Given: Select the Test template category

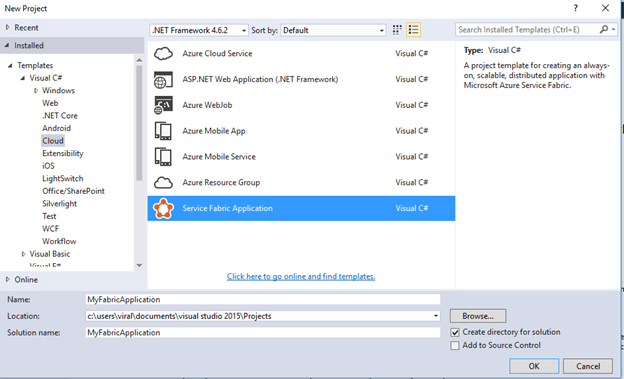Looking at the screenshot, I should tap(49, 216).
